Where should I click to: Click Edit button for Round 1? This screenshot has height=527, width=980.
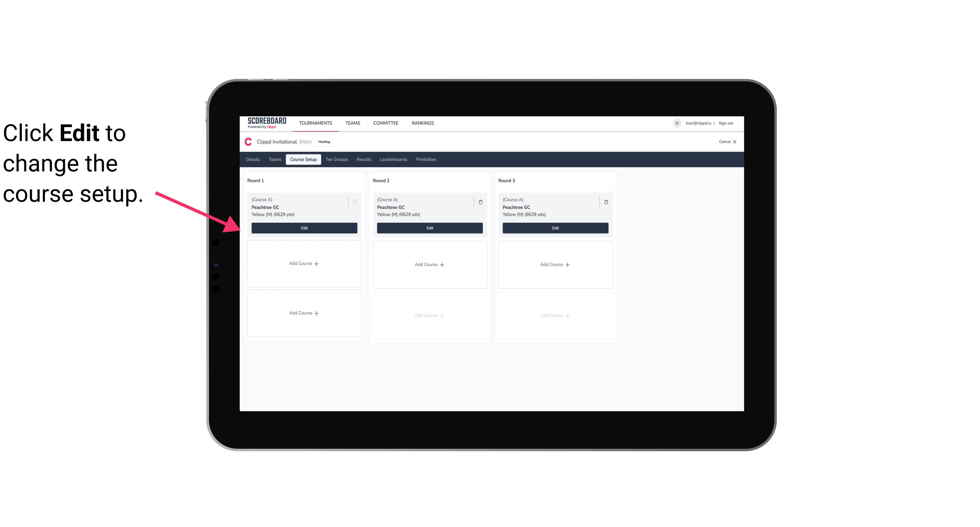point(304,228)
